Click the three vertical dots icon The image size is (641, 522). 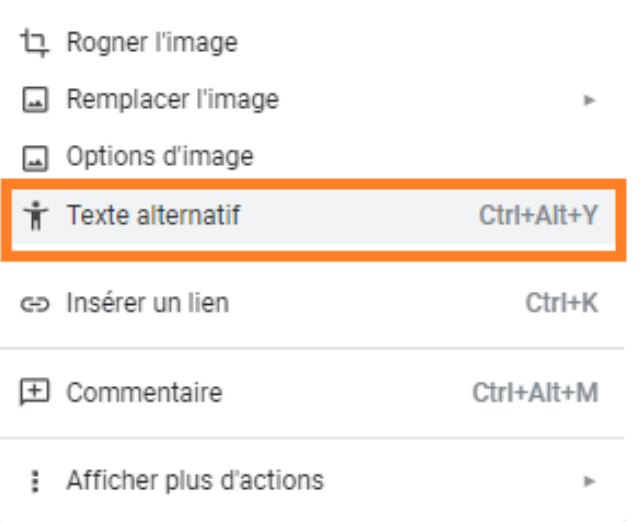coord(35,481)
